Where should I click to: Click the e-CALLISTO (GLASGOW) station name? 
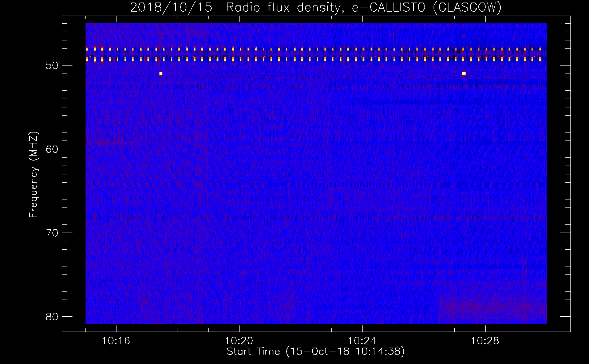tap(427, 8)
